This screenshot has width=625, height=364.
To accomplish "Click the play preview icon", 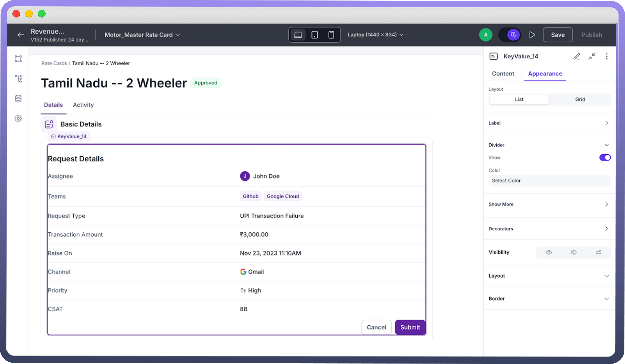I will pyautogui.click(x=532, y=35).
